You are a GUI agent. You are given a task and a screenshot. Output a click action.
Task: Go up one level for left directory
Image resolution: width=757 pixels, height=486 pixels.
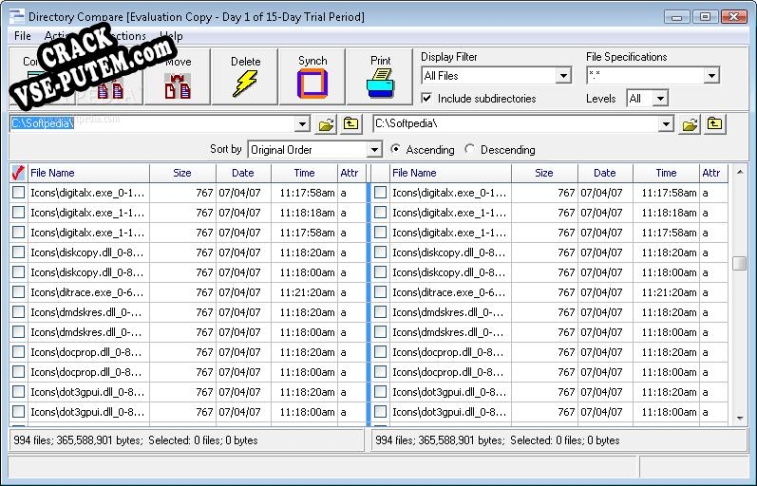pos(351,125)
